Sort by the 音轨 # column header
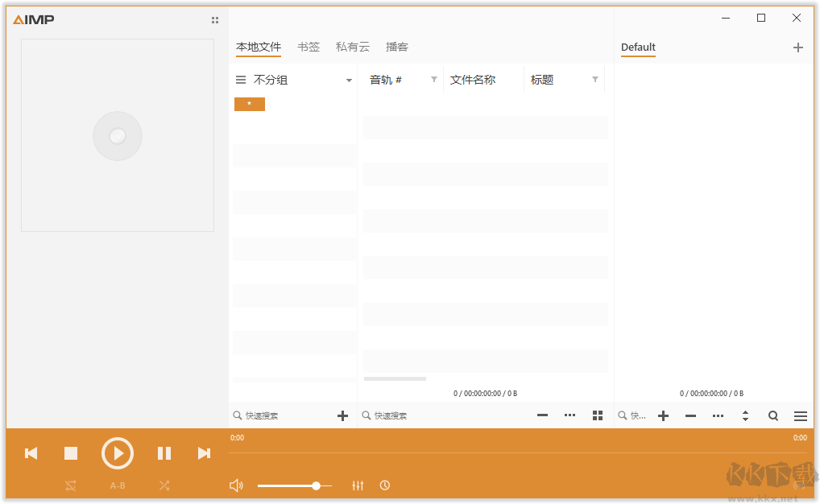 point(385,80)
